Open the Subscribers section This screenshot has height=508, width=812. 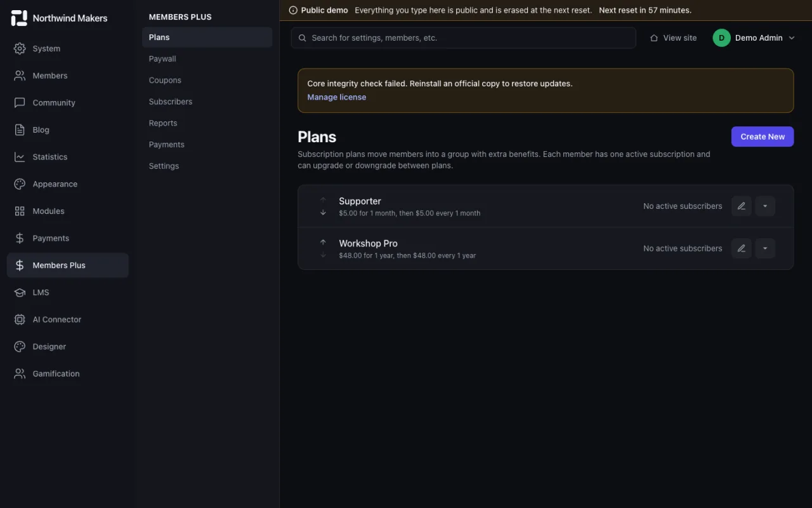tap(207, 102)
